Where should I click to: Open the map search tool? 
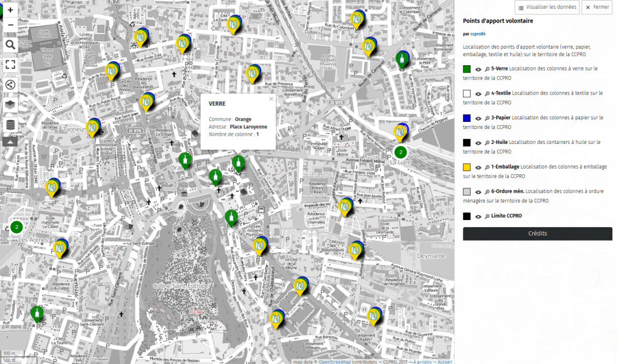10,45
